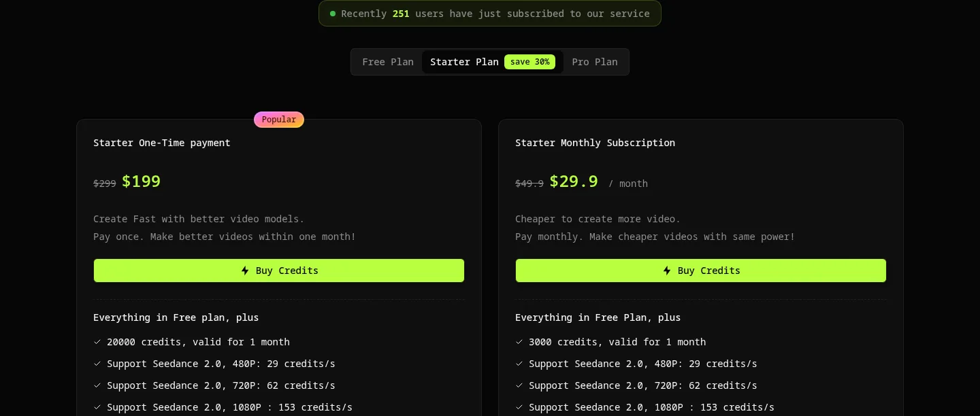Click One-Time card's Seedance 480P: 29 credits/s line
This screenshot has height=416, width=980.
[x=221, y=364]
